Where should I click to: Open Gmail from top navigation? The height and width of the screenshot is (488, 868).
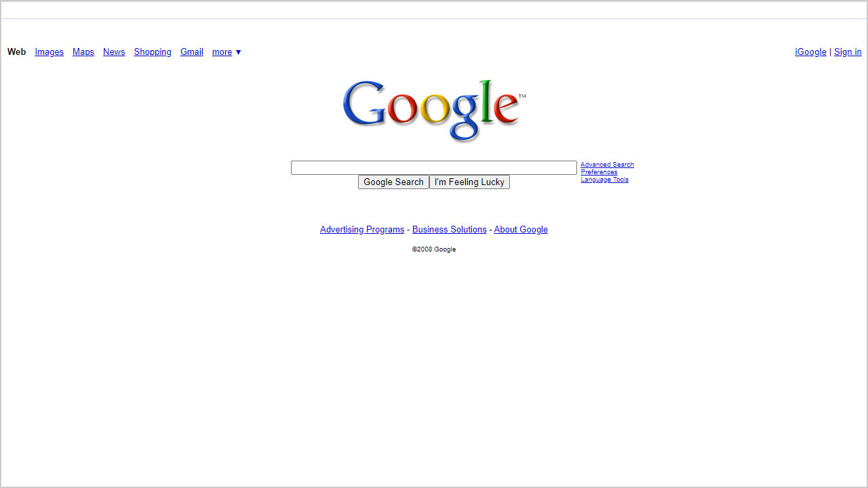192,52
